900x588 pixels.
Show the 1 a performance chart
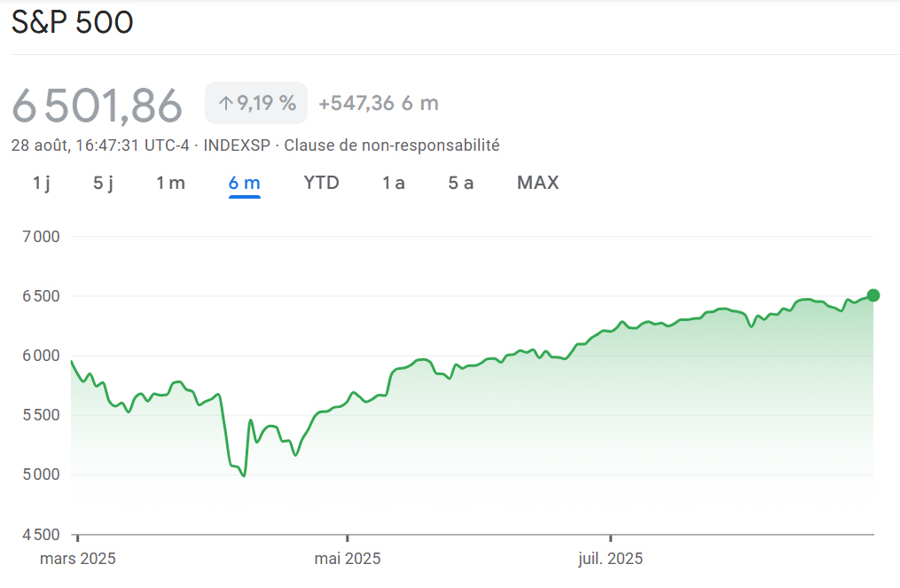pyautogui.click(x=394, y=183)
